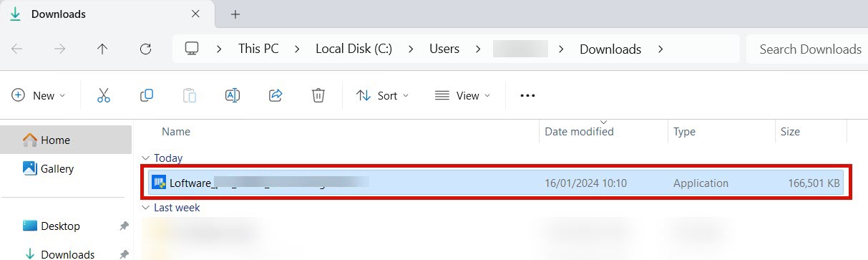Click the Cut scissors icon
The width and height of the screenshot is (868, 260).
104,95
